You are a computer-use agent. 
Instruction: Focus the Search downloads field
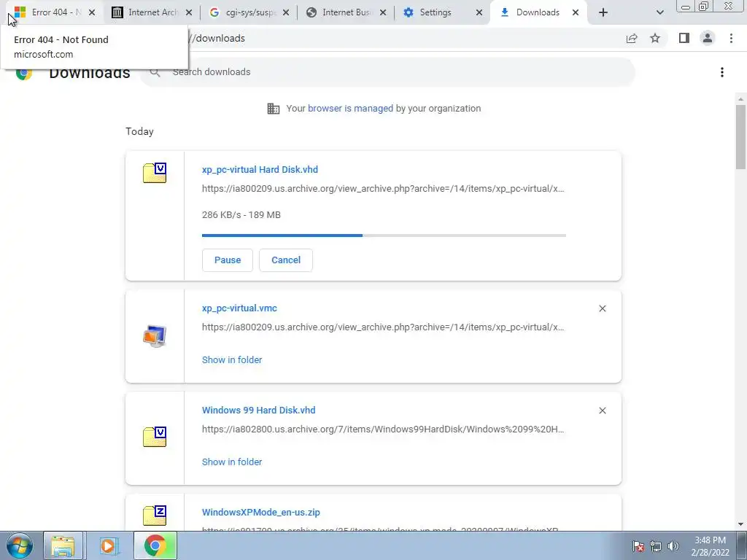point(388,72)
